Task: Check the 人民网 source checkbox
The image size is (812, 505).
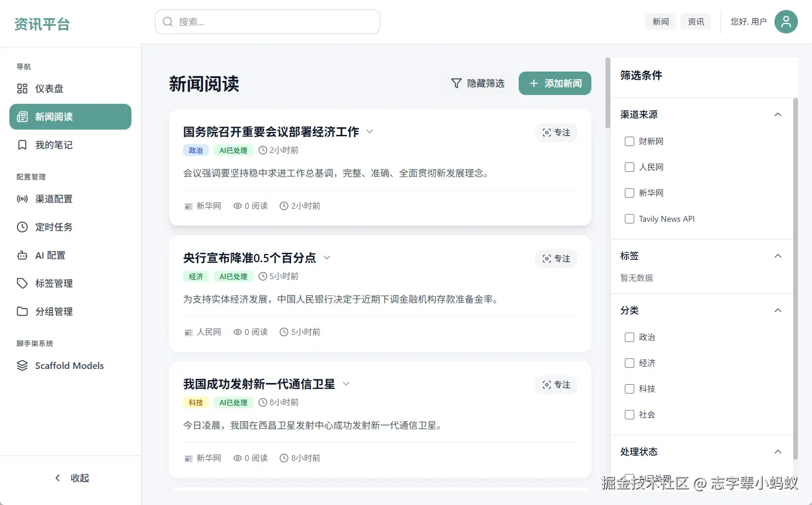Action: 630,167
